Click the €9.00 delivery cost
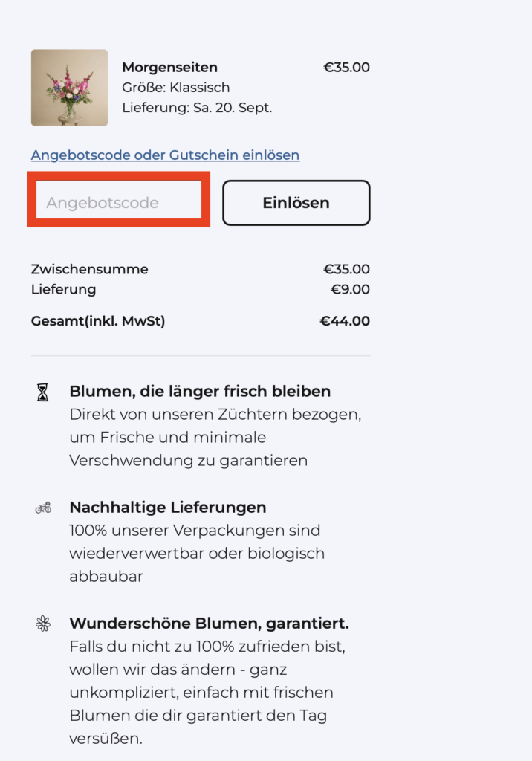This screenshot has width=532, height=761. [x=350, y=290]
